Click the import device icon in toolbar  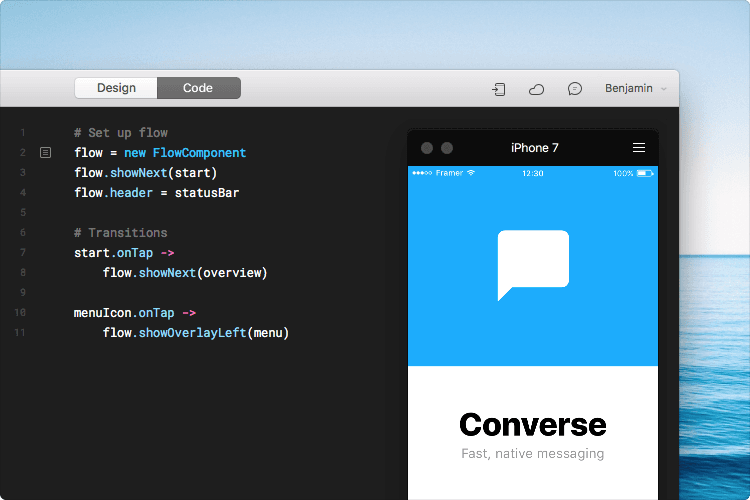(x=499, y=89)
